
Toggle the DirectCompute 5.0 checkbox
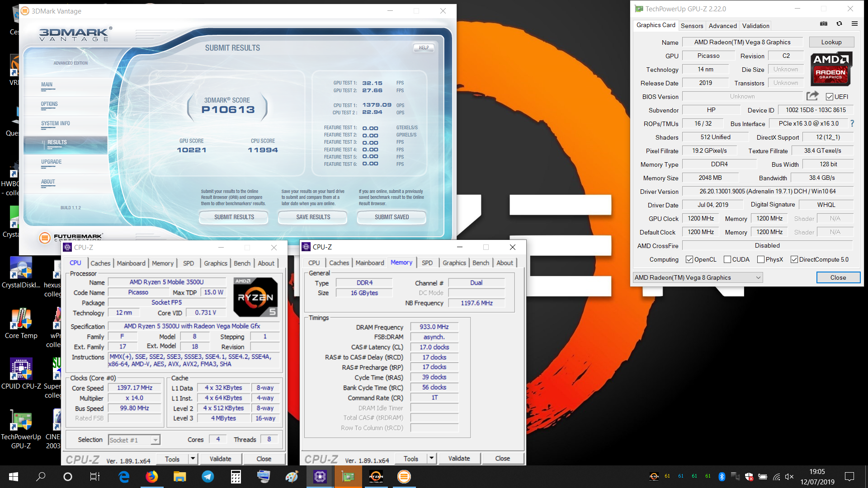(794, 259)
